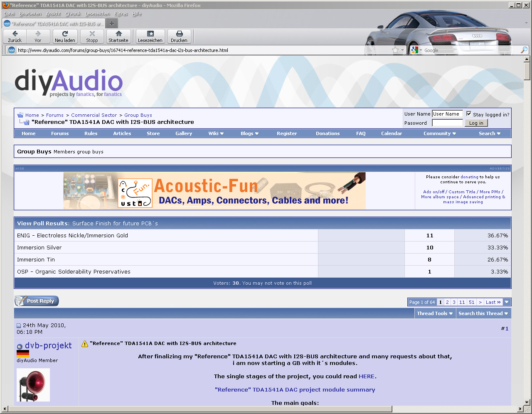
Task: Click Forums in the navigation bar
Action: point(60,133)
